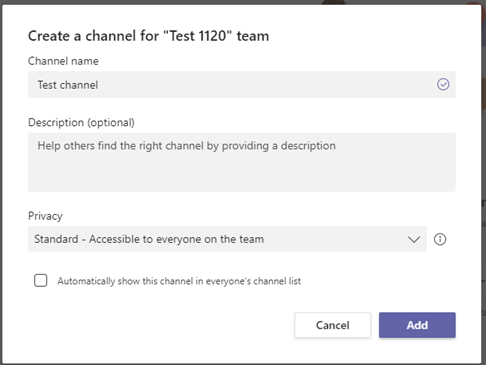The width and height of the screenshot is (486, 365).
Task: Click the Add button
Action: coord(417,325)
